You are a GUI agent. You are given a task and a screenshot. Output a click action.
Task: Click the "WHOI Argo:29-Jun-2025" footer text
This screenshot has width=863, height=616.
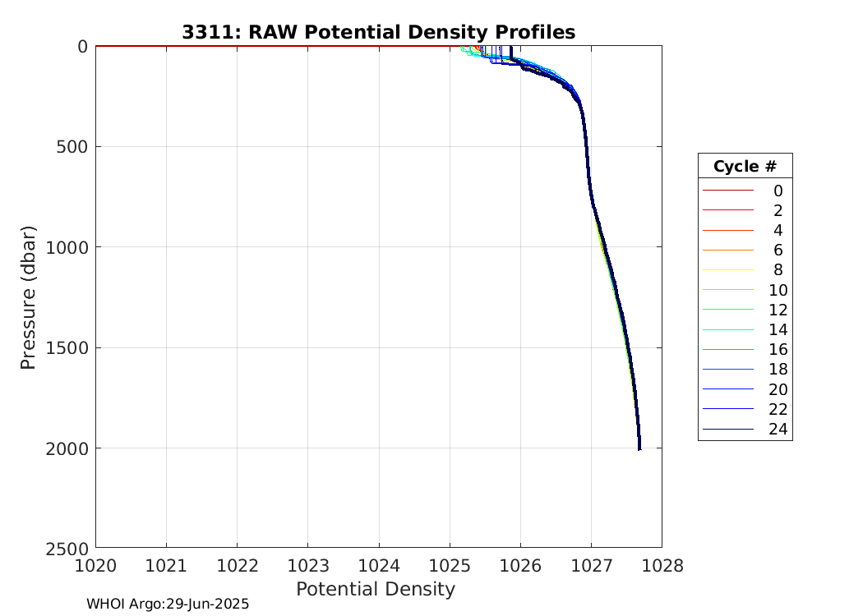point(168,604)
